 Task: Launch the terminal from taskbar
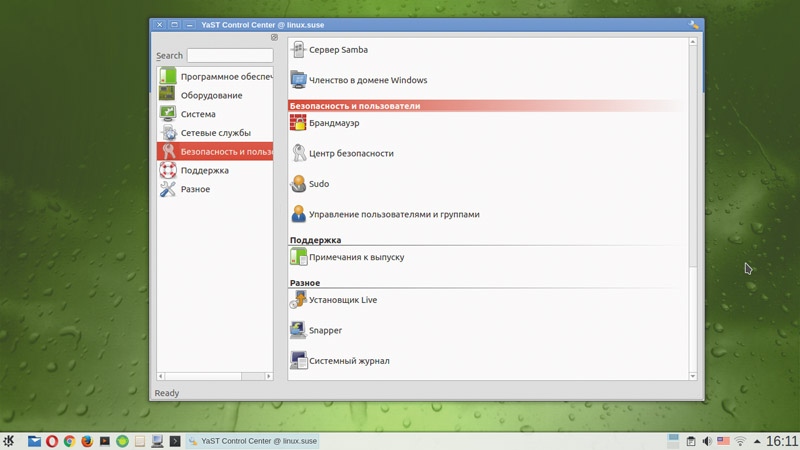pyautogui.click(x=175, y=441)
